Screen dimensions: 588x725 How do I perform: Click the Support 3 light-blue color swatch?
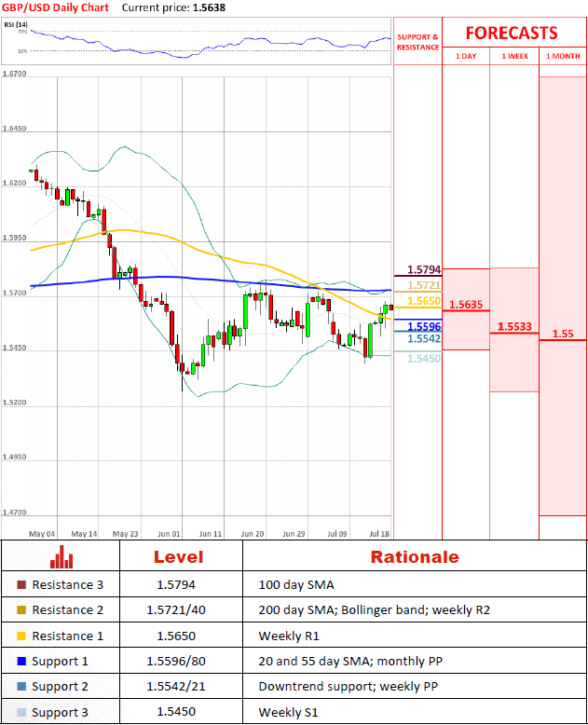coord(21,712)
